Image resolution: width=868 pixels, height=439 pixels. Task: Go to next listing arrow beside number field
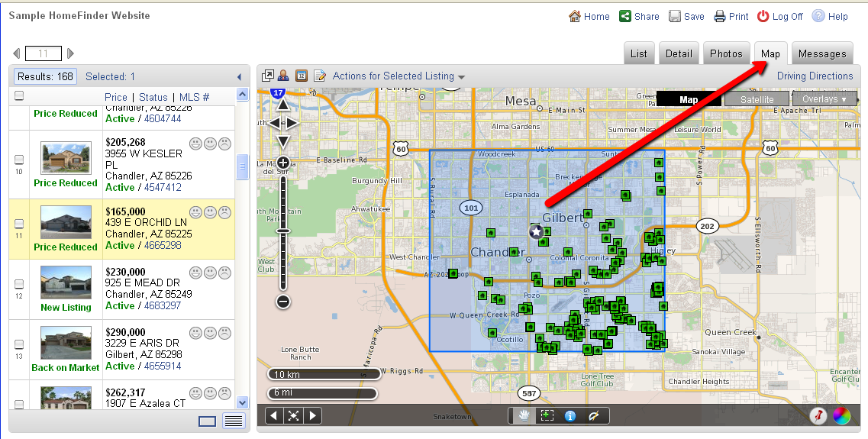point(70,53)
